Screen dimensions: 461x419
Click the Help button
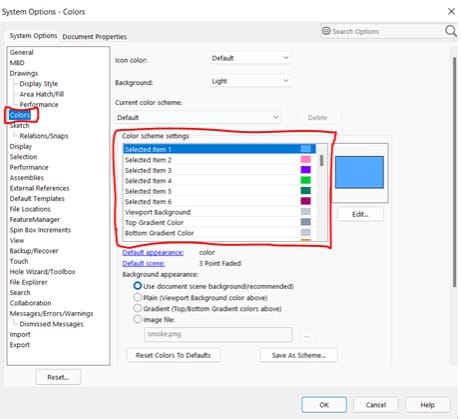click(427, 405)
